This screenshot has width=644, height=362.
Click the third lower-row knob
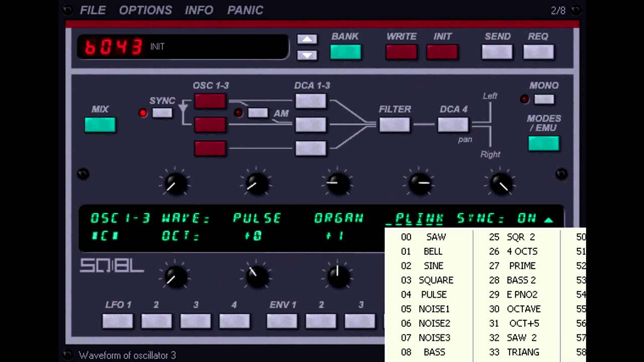pyautogui.click(x=338, y=277)
